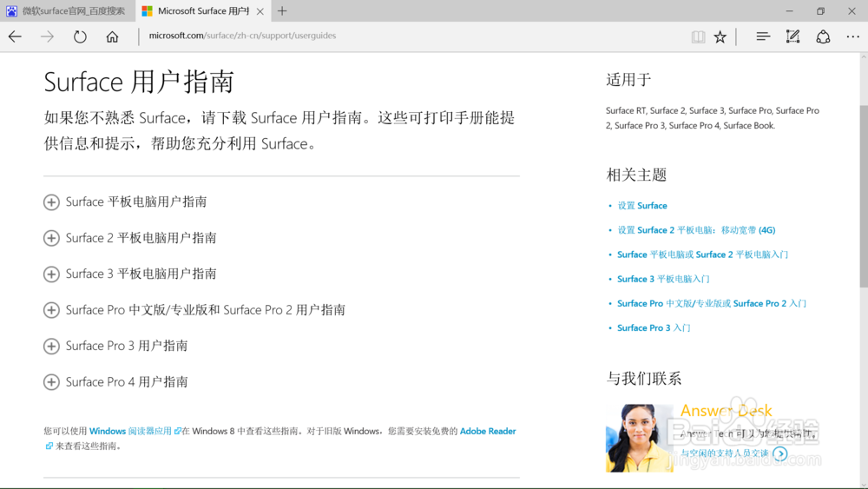Minimize the browser window
868x489 pixels.
(x=789, y=10)
